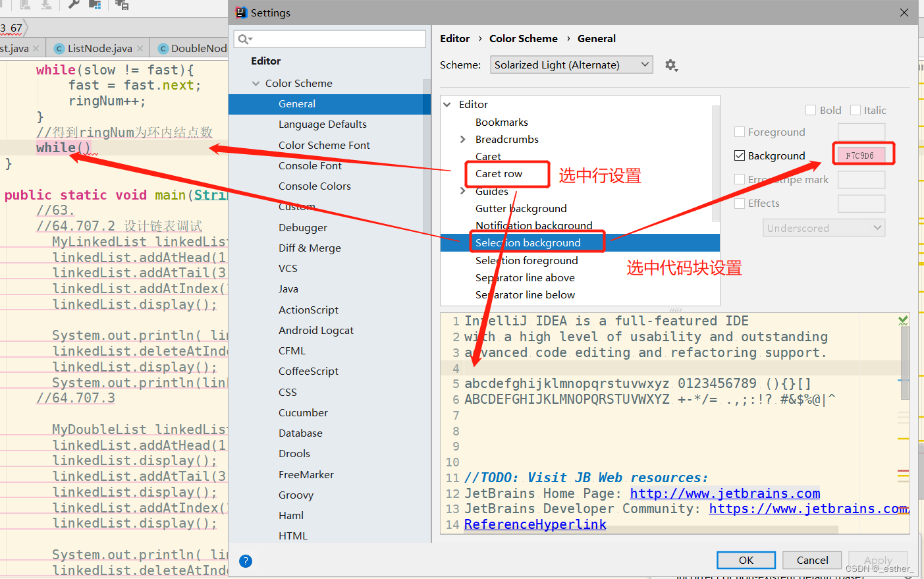Enable the Effects checkbox
Screen dimensions: 924x579
point(740,204)
